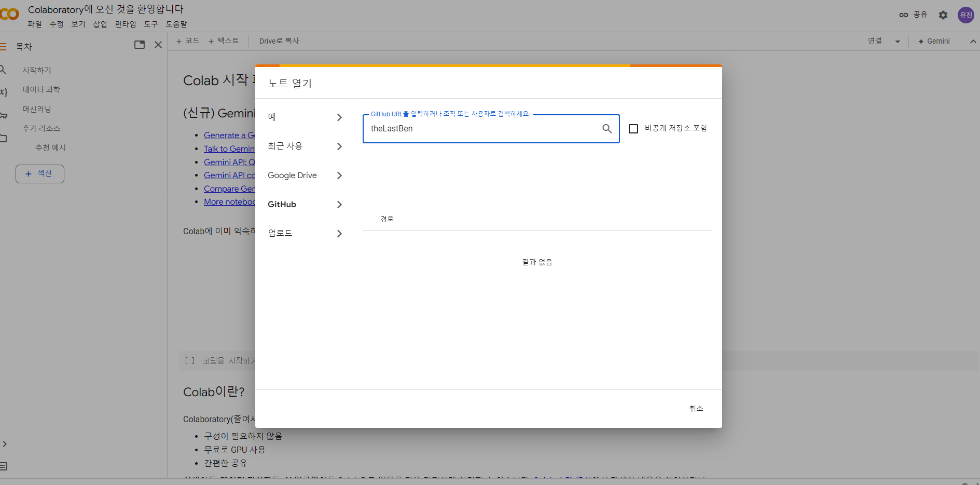Open the Colab logo home
Viewport: 980px width, 485px height.
(9, 15)
